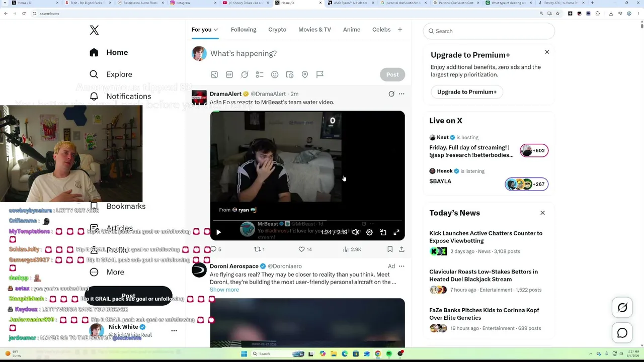
Task: Reload the page in browser toolbar
Action: click(24, 14)
